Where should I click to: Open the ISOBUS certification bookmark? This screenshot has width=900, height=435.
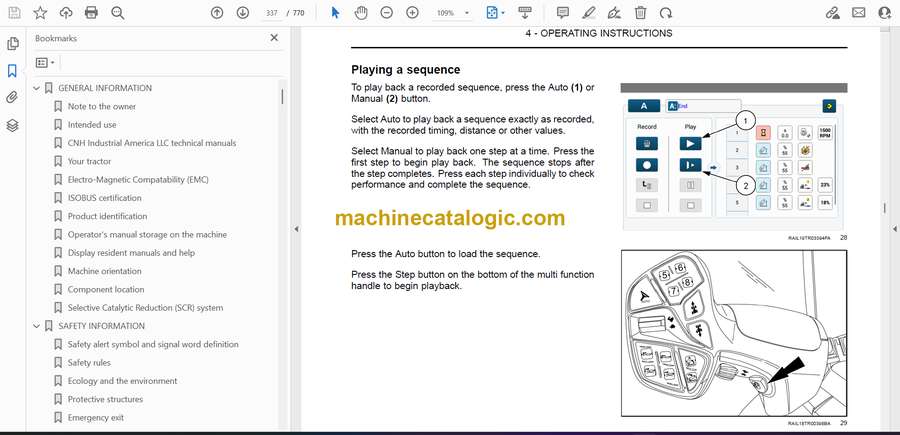click(x=104, y=198)
